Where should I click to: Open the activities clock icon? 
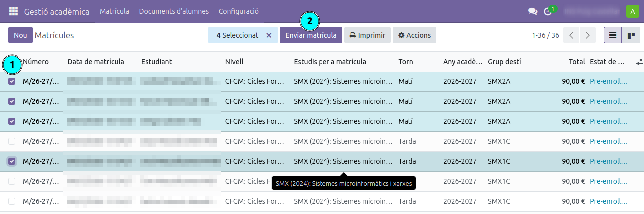pos(549,11)
